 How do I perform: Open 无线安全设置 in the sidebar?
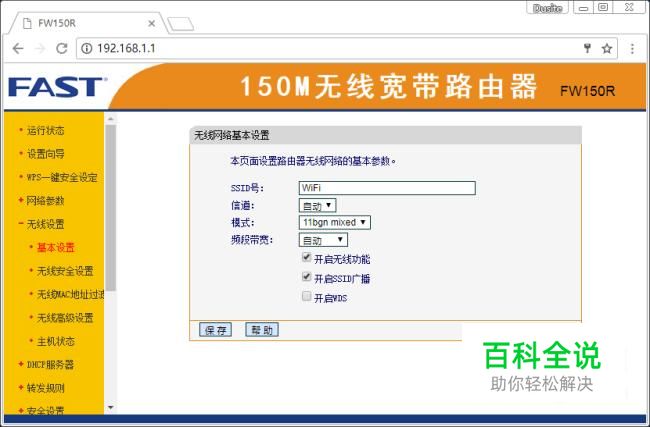tap(65, 271)
